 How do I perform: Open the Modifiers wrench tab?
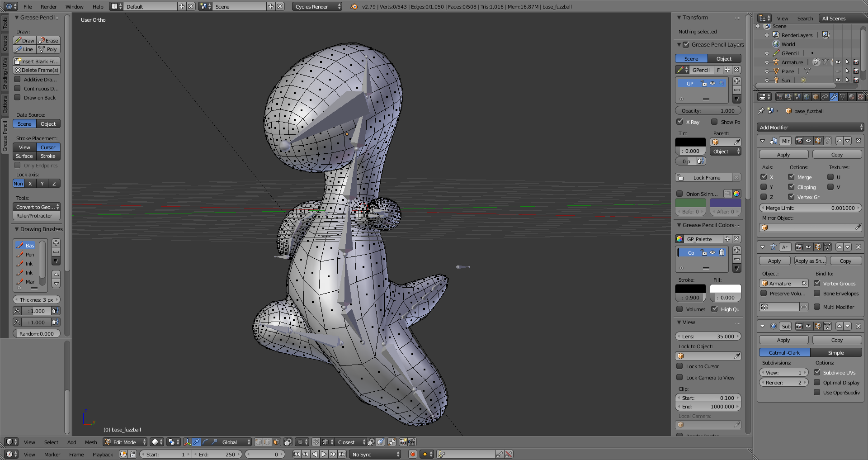(834, 97)
